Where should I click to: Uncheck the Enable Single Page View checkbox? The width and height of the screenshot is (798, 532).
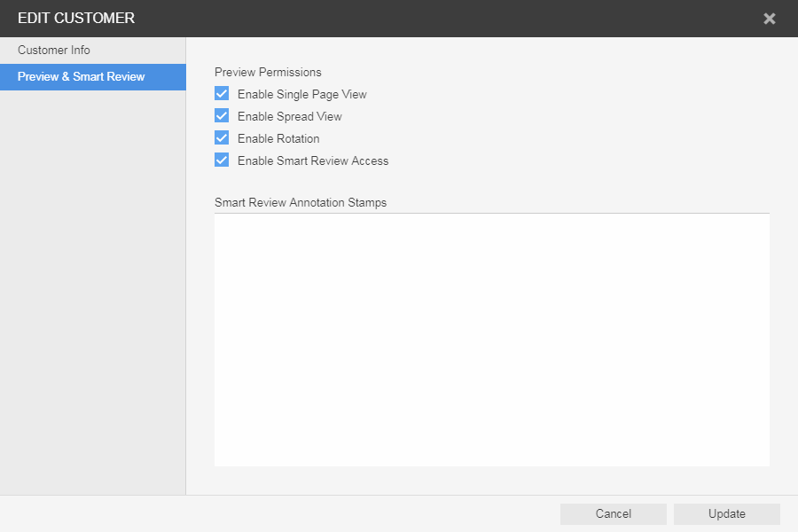coord(222,94)
